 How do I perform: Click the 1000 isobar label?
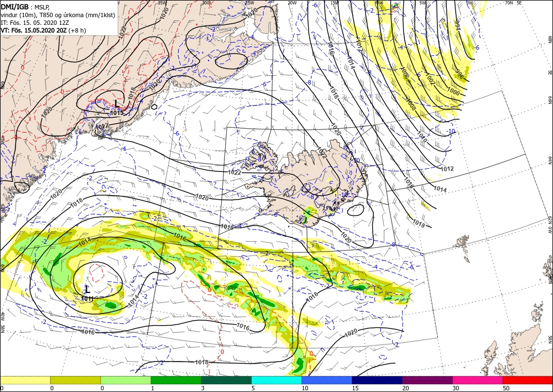click(454, 92)
